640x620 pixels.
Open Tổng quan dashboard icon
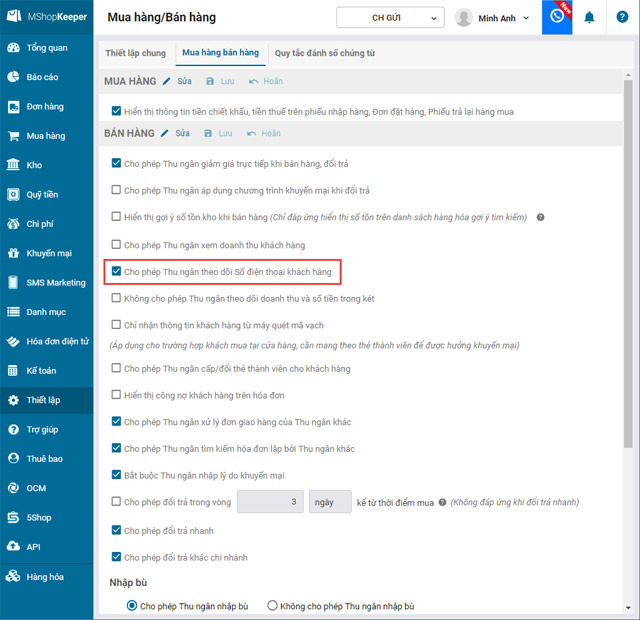pos(13,48)
